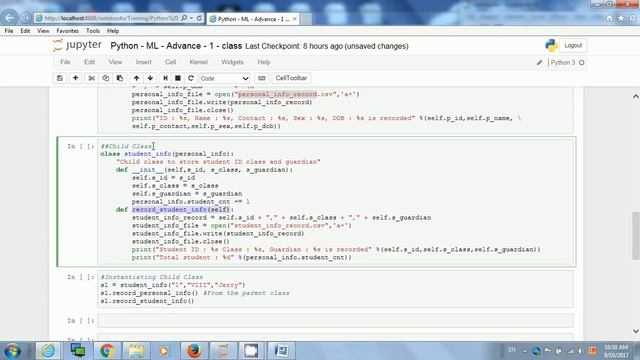Screen dimensions: 640x360
Task: Open a new browser tab
Action: pos(307,19)
